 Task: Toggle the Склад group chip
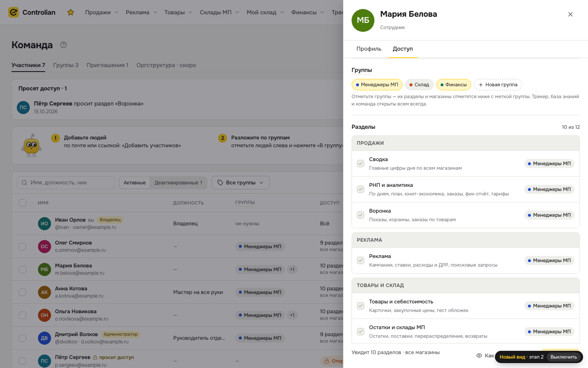tap(419, 85)
